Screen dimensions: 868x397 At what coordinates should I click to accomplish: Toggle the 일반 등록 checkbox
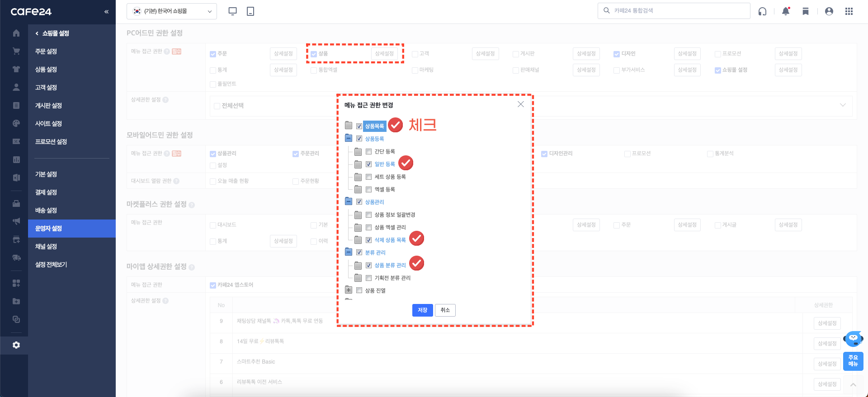point(368,164)
